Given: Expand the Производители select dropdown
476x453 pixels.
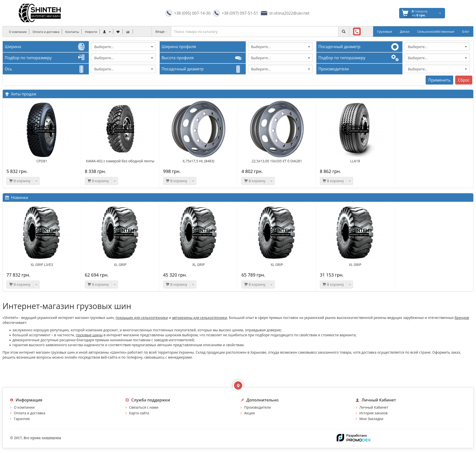Looking at the screenshot, I should 437,69.
